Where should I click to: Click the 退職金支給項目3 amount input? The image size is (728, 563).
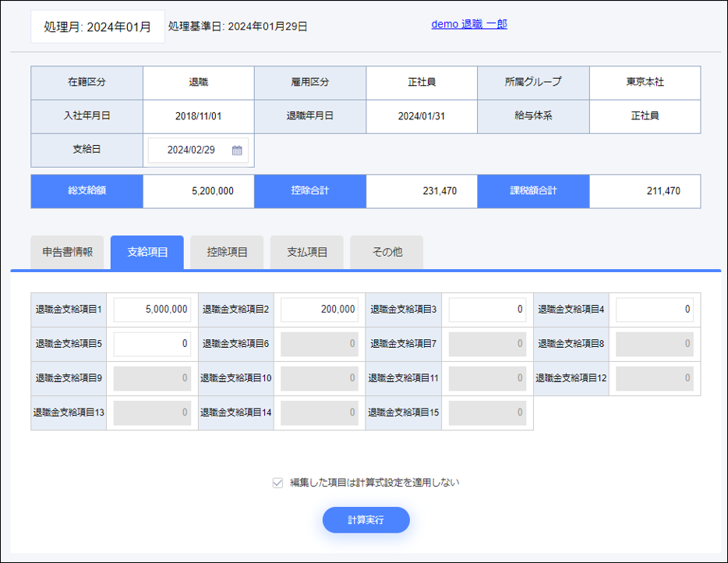click(487, 310)
